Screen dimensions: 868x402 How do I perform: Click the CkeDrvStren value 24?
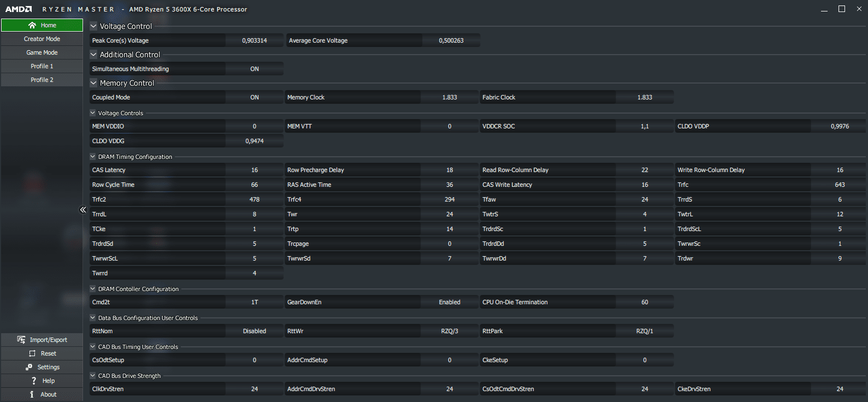840,389
